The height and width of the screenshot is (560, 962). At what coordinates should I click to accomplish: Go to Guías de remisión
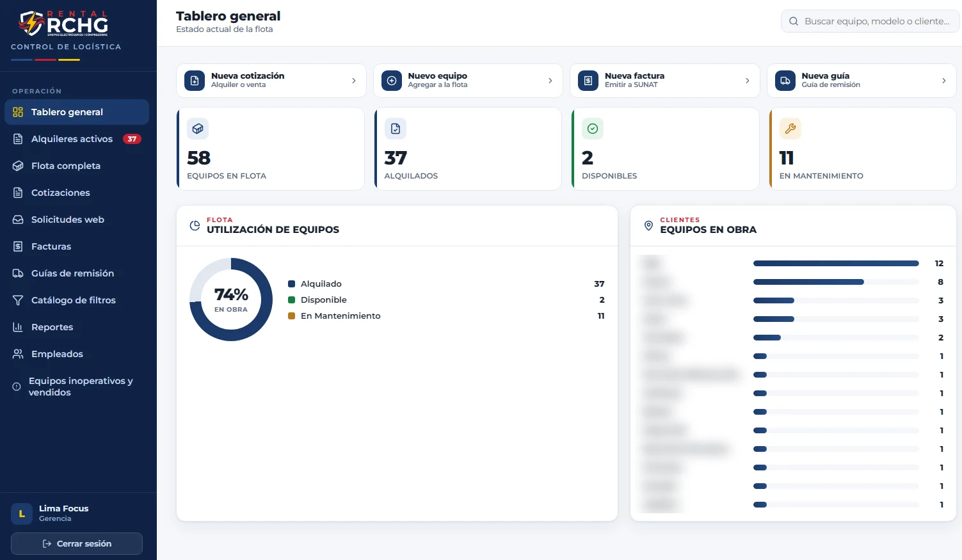pos(77,273)
